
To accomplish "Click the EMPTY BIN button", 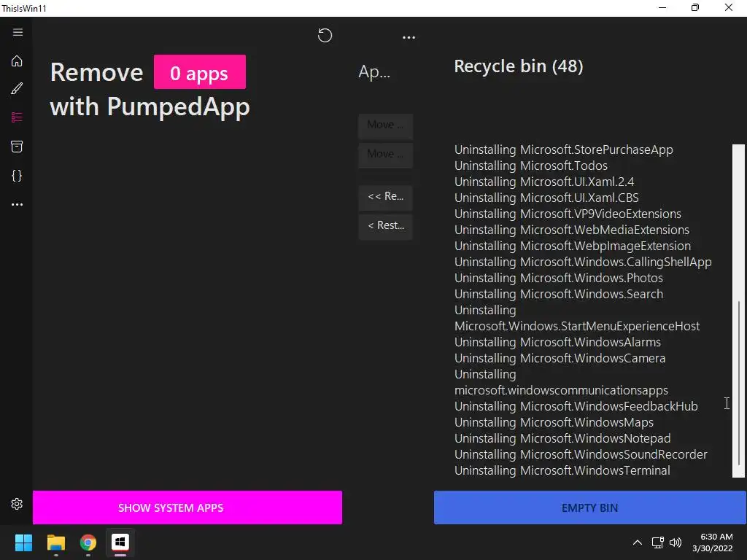I will click(589, 507).
